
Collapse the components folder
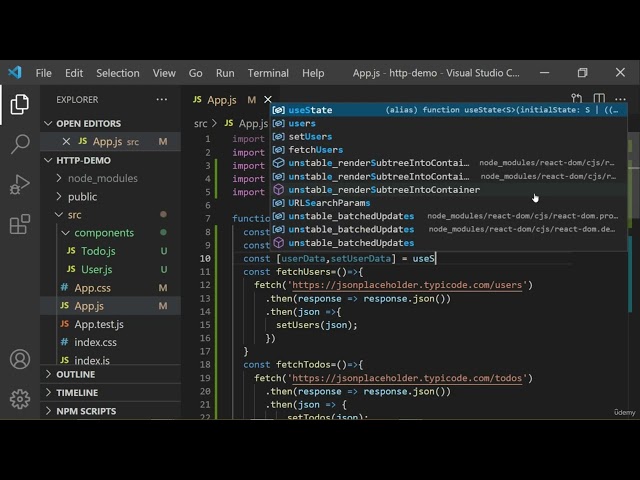coord(110,233)
